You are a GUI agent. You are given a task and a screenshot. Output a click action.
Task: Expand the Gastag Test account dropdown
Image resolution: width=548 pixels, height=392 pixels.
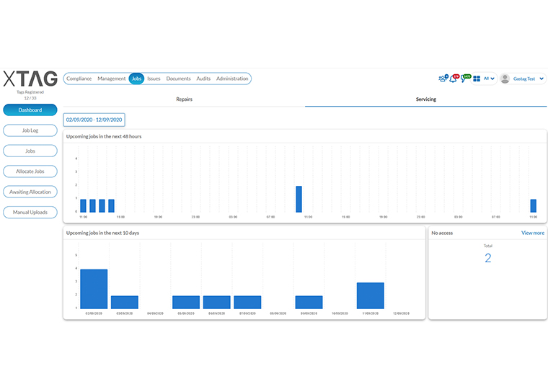(528, 79)
